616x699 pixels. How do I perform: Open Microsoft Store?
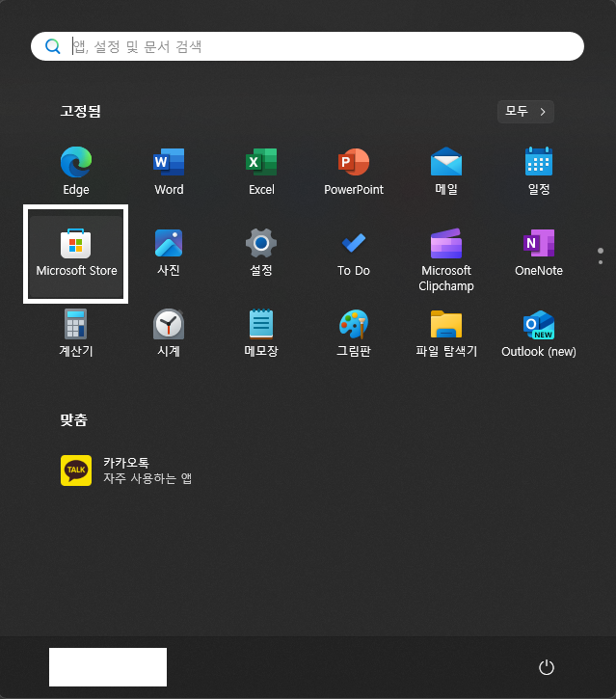76,255
